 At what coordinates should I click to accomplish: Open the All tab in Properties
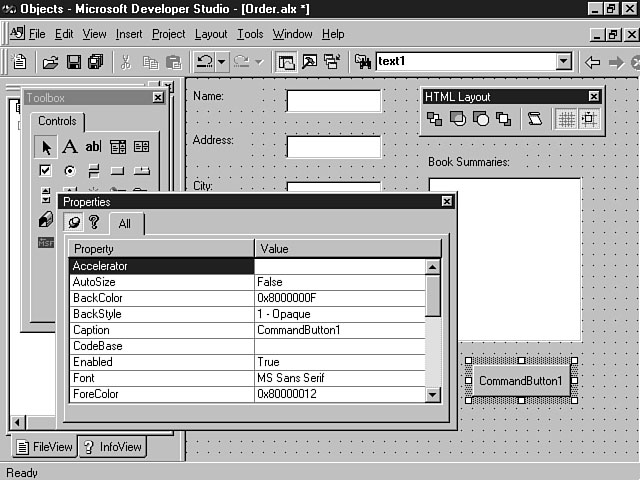coord(126,224)
